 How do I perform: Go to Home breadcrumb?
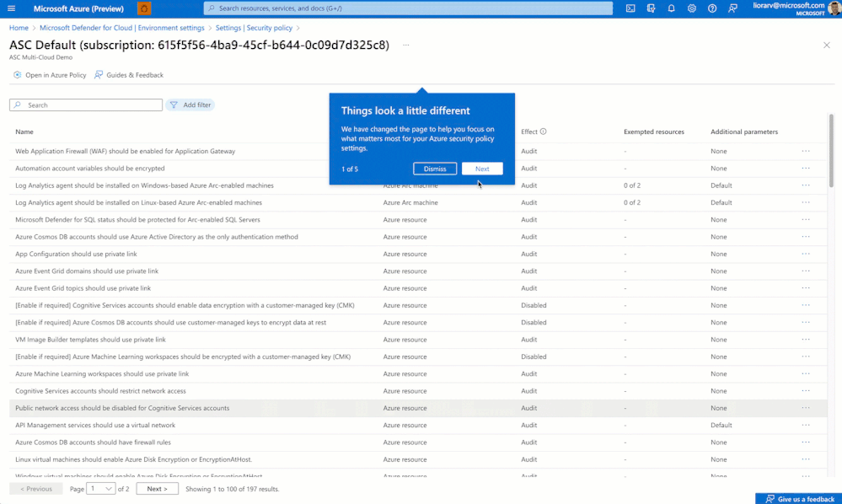[x=19, y=28]
